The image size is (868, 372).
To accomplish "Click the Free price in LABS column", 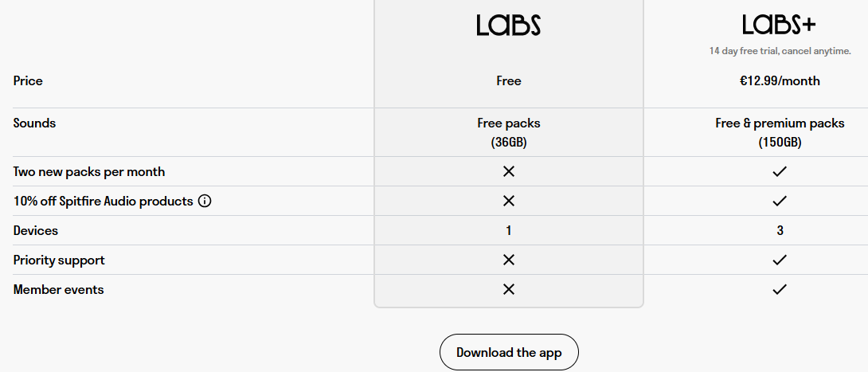I will [509, 80].
